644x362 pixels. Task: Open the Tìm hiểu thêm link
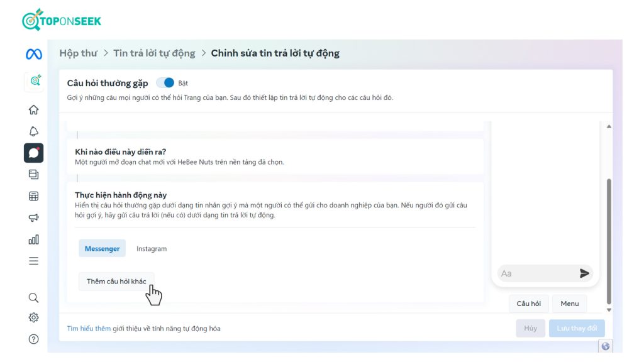tap(89, 329)
